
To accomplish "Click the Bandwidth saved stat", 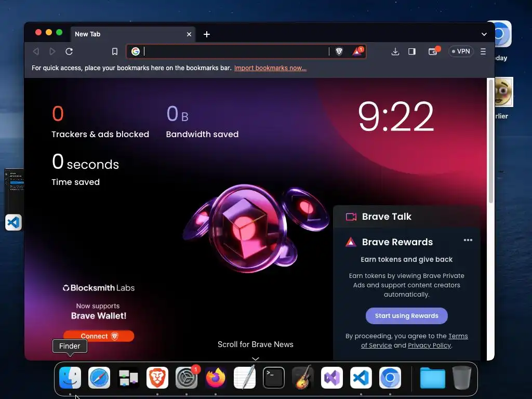I will (x=202, y=122).
